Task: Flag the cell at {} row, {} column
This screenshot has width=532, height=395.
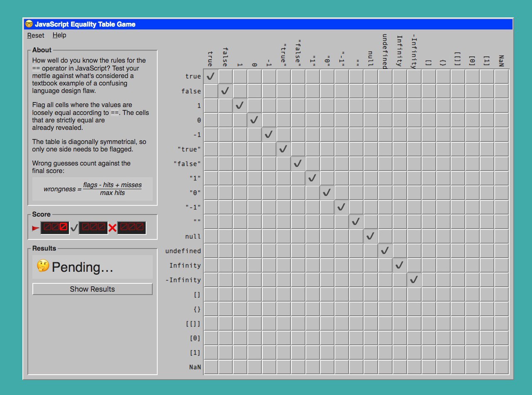Action: (443, 309)
